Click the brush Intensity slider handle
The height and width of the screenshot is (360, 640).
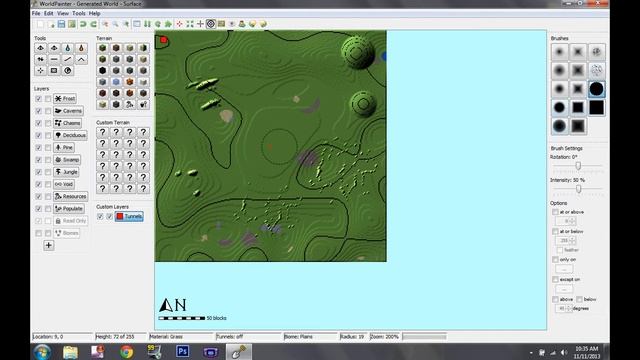(x=578, y=189)
